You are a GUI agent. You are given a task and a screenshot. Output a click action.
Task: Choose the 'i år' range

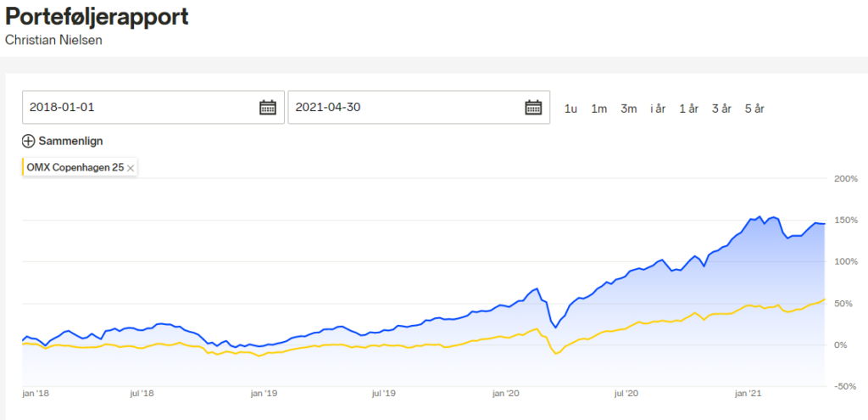[658, 109]
